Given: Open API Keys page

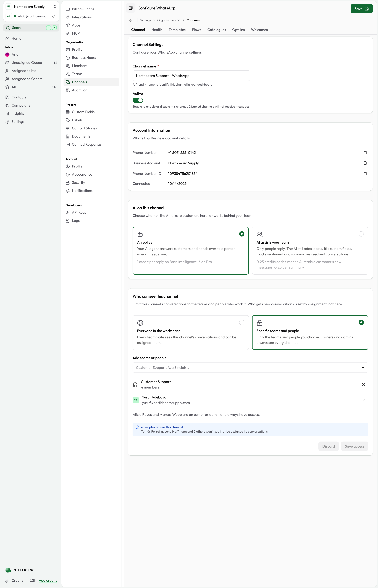Looking at the screenshot, I should tap(91, 212).
